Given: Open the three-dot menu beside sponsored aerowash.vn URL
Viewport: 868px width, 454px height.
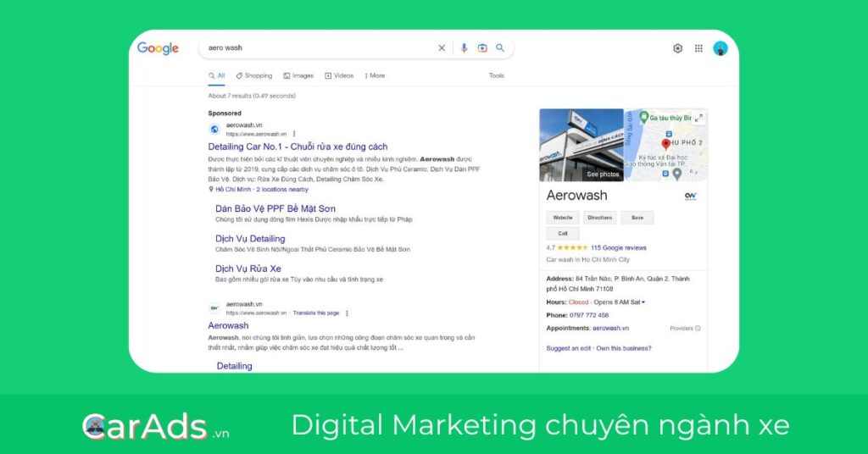Looking at the screenshot, I should 294,134.
